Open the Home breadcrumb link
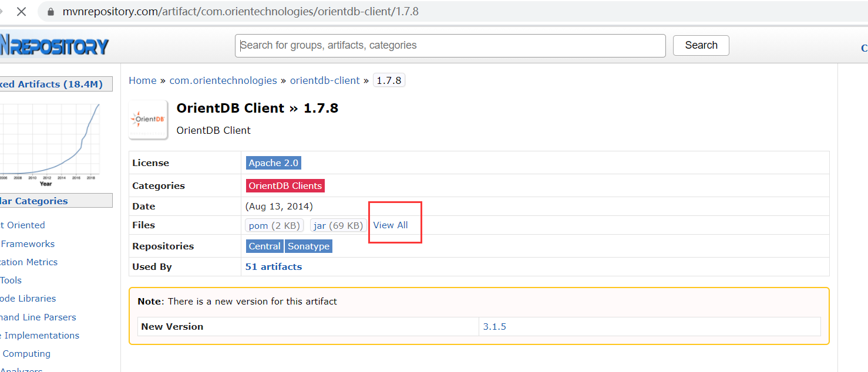The image size is (868, 372). click(143, 80)
